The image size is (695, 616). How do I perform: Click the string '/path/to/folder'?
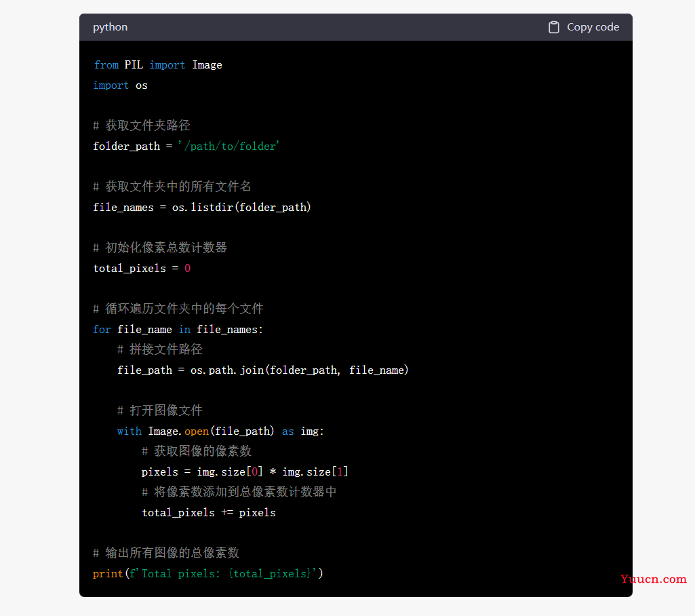(x=229, y=147)
